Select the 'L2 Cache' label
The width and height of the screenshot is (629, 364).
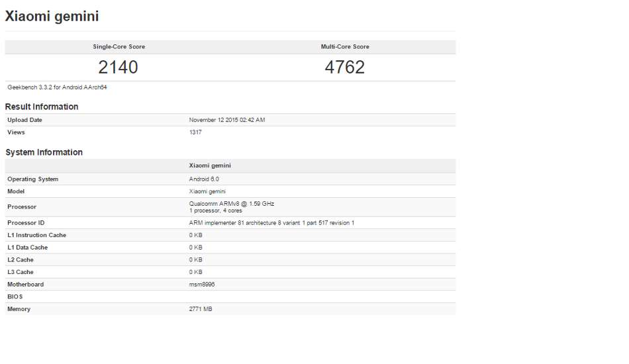click(x=21, y=260)
